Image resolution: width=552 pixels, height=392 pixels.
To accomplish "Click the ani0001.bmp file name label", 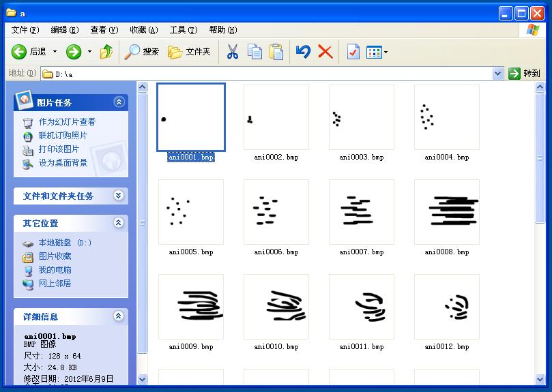I will [x=191, y=157].
